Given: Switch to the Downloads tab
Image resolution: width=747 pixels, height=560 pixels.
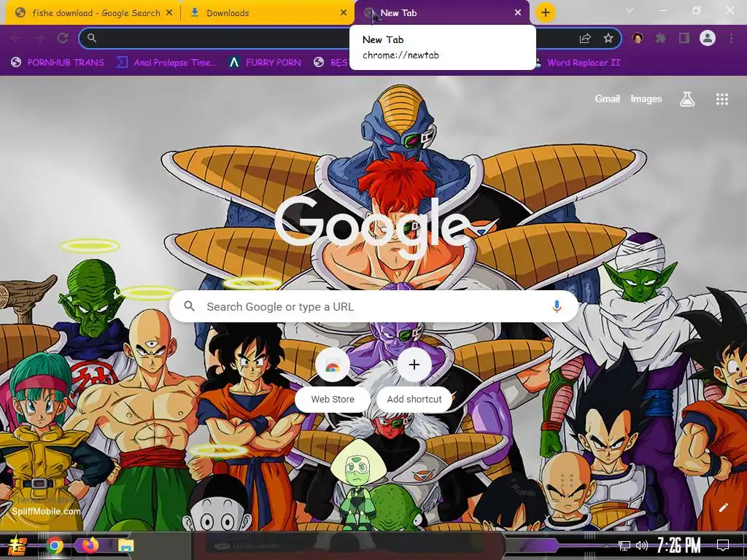Looking at the screenshot, I should click(x=267, y=13).
